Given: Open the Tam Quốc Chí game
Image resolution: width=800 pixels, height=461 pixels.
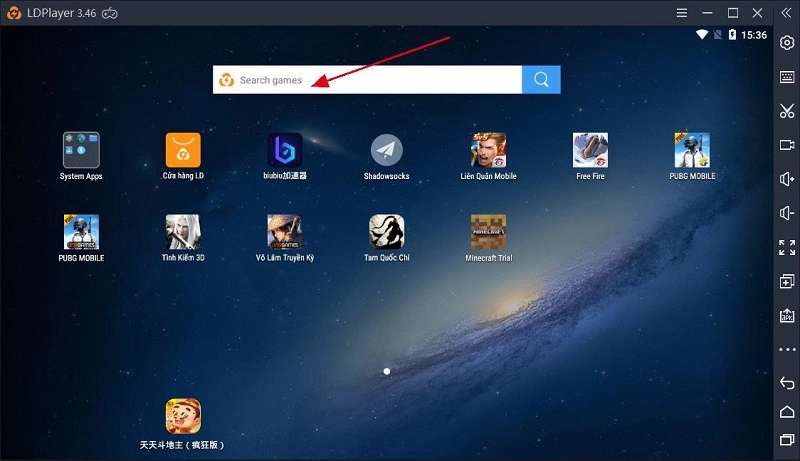Looking at the screenshot, I should pos(387,232).
